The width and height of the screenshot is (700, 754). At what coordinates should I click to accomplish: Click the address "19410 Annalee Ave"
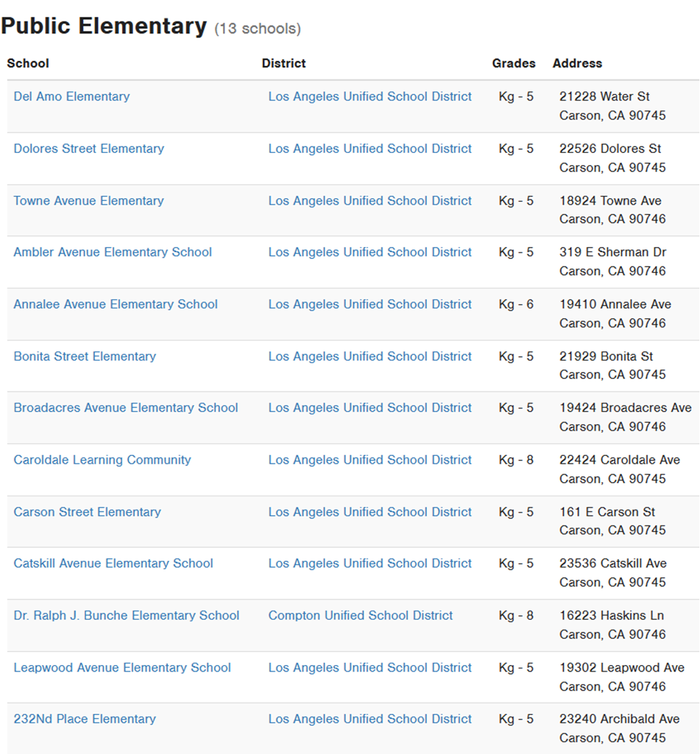point(615,304)
